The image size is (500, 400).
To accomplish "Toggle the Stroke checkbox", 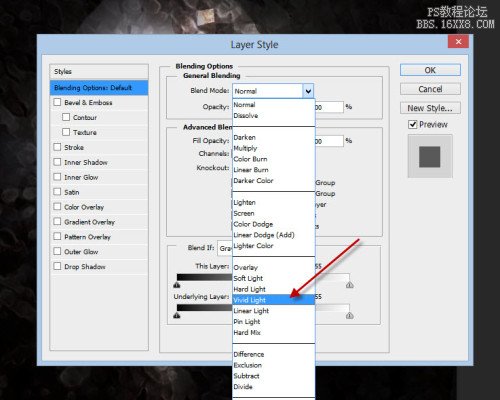I will coord(57,147).
